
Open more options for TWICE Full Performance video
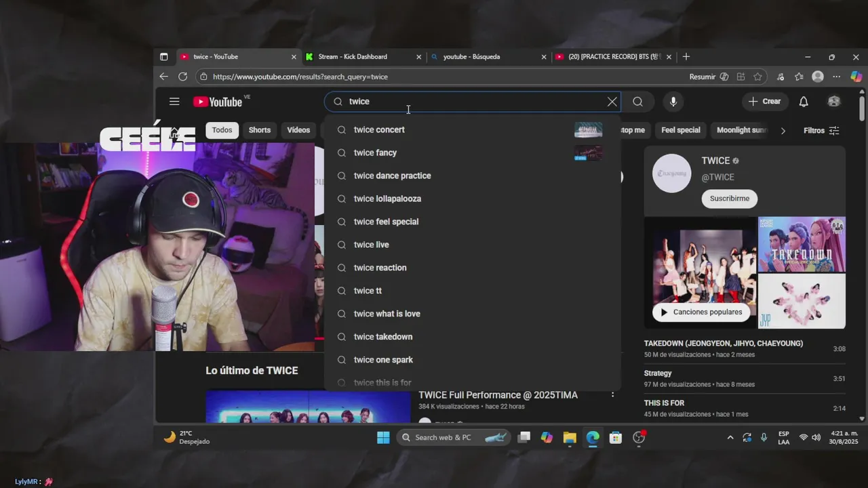(x=612, y=394)
